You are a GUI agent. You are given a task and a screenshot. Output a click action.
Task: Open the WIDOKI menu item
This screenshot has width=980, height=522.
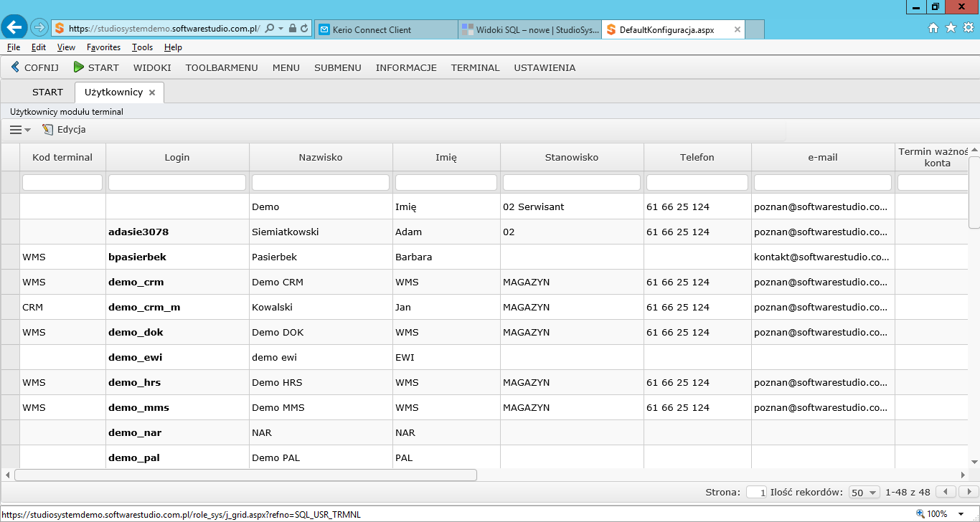coord(152,67)
